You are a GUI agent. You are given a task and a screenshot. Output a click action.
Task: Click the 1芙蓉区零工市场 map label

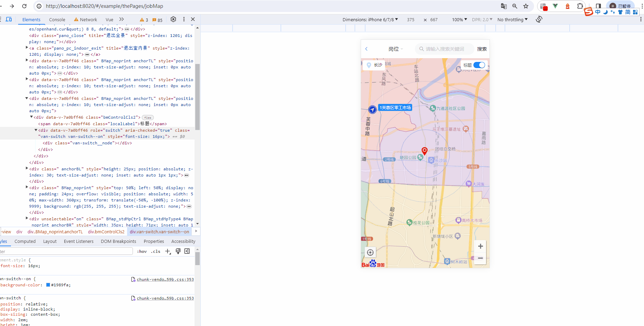click(x=395, y=107)
